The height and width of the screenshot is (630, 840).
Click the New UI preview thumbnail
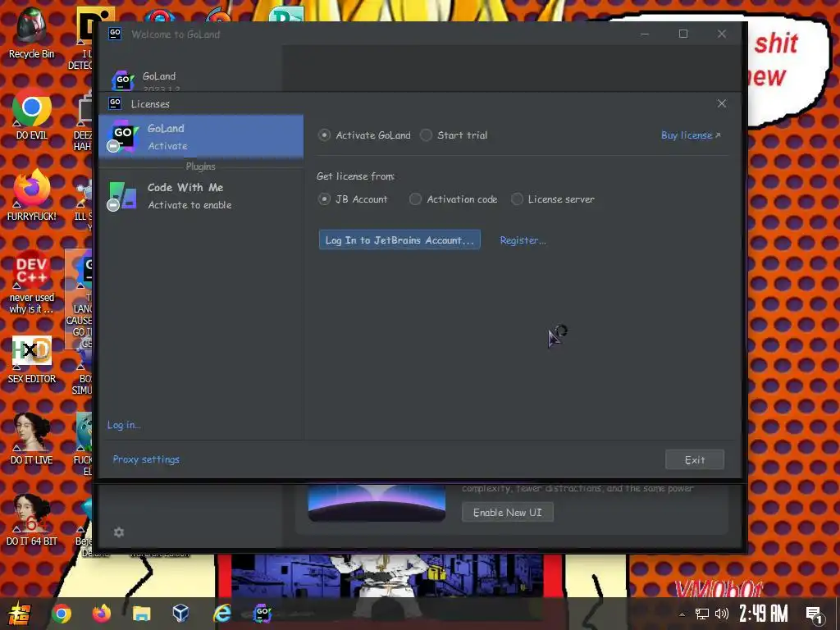(x=377, y=503)
